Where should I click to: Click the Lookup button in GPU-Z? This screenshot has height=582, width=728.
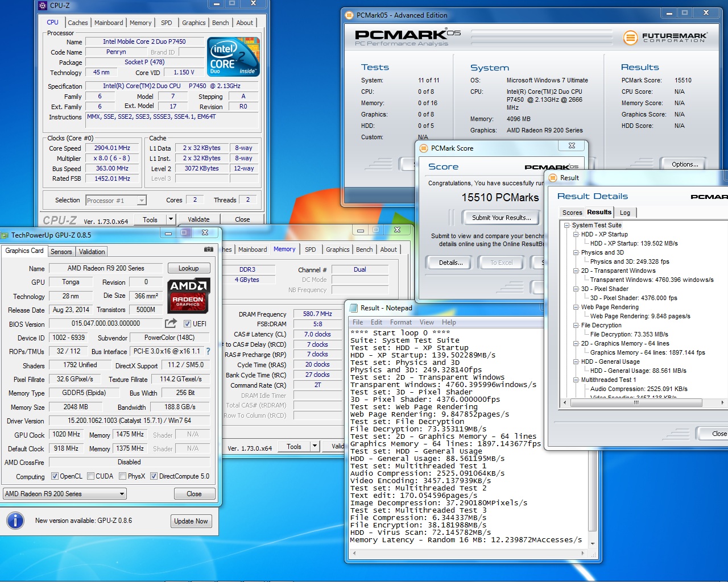pyautogui.click(x=189, y=268)
